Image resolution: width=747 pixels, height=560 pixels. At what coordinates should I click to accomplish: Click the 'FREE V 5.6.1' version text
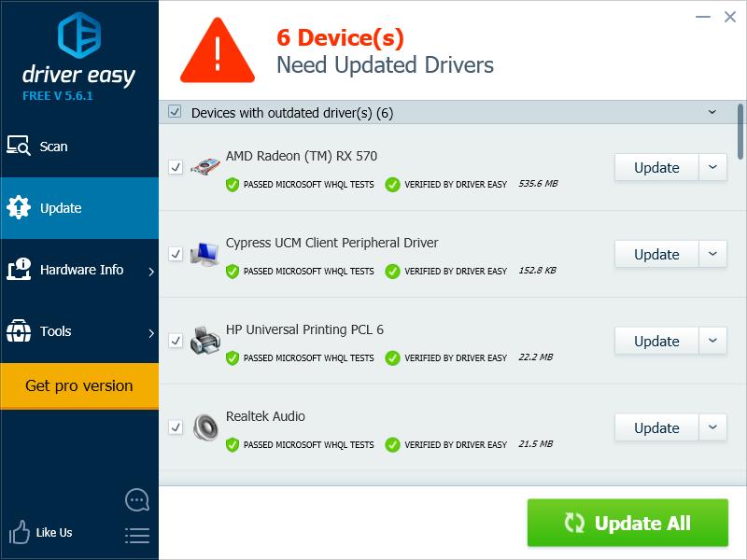click(58, 96)
